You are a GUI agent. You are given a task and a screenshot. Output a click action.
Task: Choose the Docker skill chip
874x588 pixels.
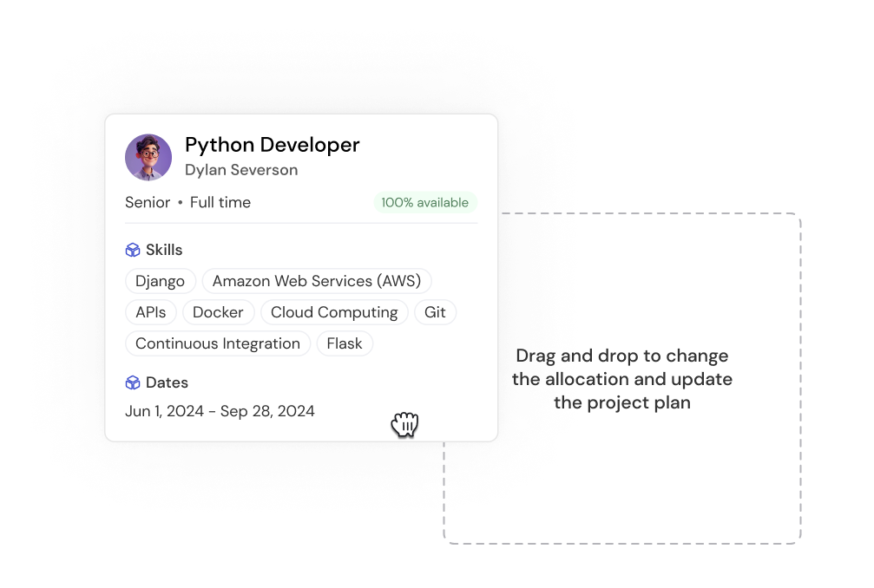tap(219, 312)
